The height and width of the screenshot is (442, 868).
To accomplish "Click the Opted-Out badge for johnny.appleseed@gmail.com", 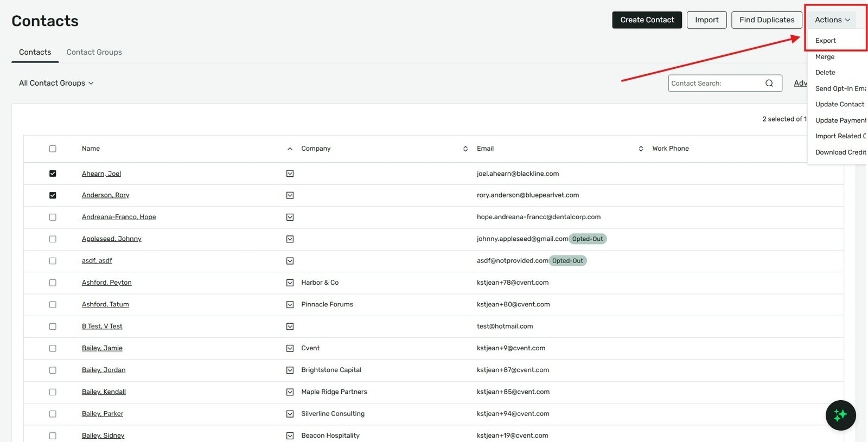I will [588, 239].
